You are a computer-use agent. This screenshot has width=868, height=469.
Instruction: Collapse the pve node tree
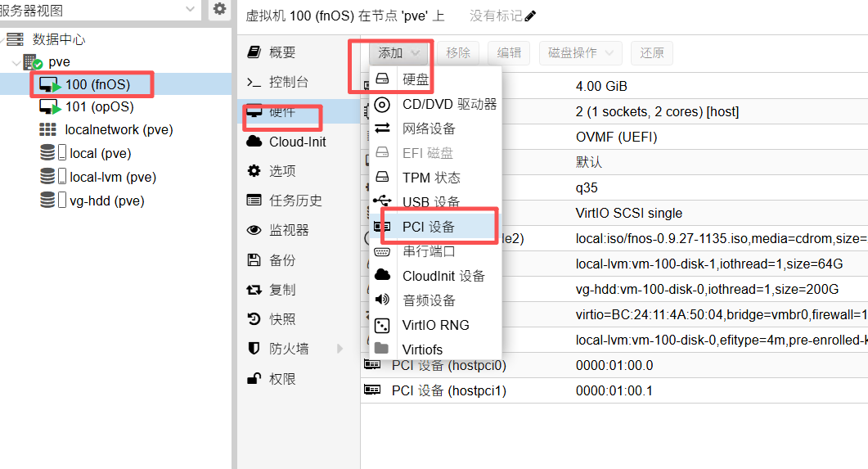coord(15,62)
